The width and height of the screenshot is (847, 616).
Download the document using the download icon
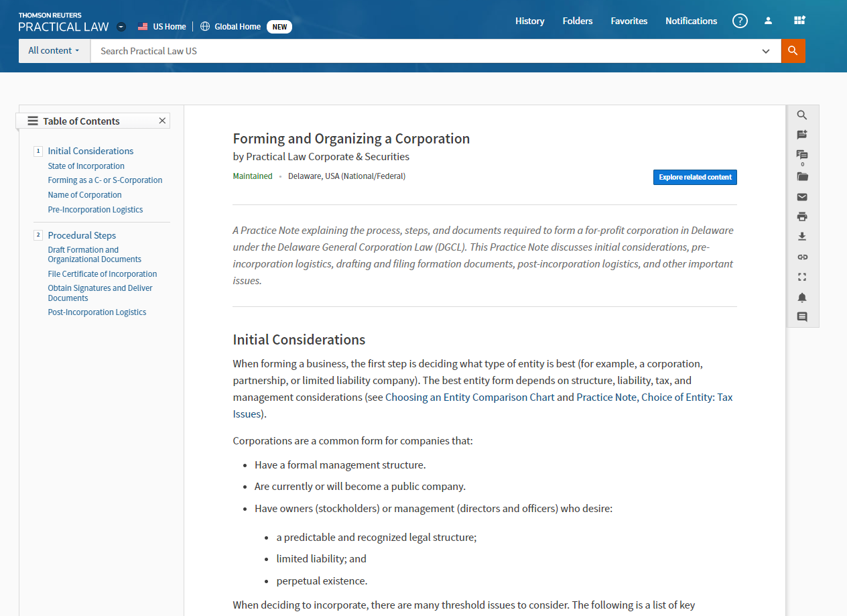pos(802,237)
